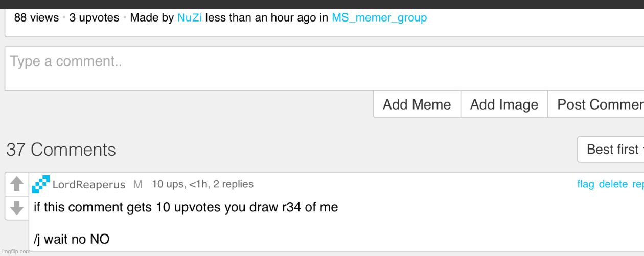The image size is (644, 256).
Task: Click the '/j wait no NO' comment line
Action: point(72,239)
